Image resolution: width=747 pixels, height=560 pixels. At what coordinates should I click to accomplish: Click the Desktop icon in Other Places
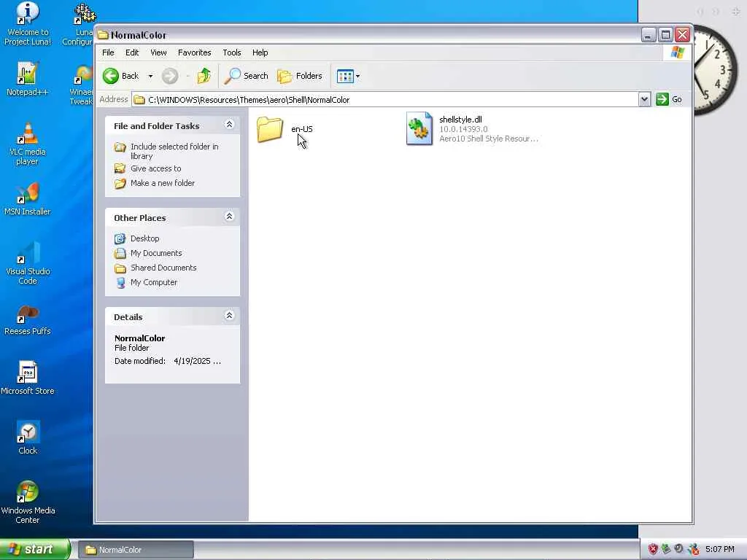120,238
